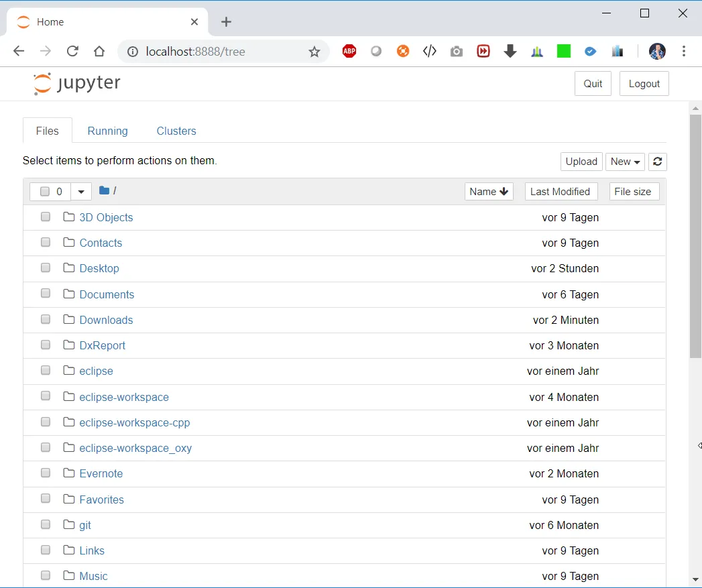Viewport: 702px width, 588px height.
Task: Click the root folder breadcrumb icon
Action: [x=104, y=191]
